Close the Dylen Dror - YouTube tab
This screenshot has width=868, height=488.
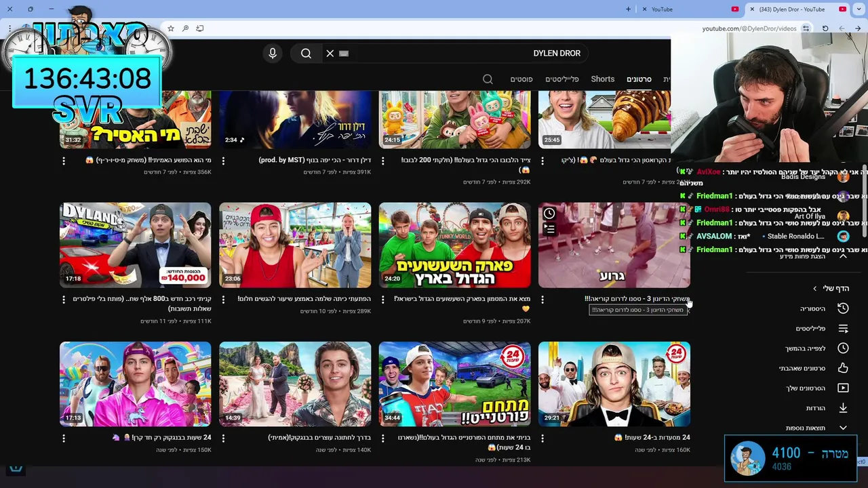752,9
